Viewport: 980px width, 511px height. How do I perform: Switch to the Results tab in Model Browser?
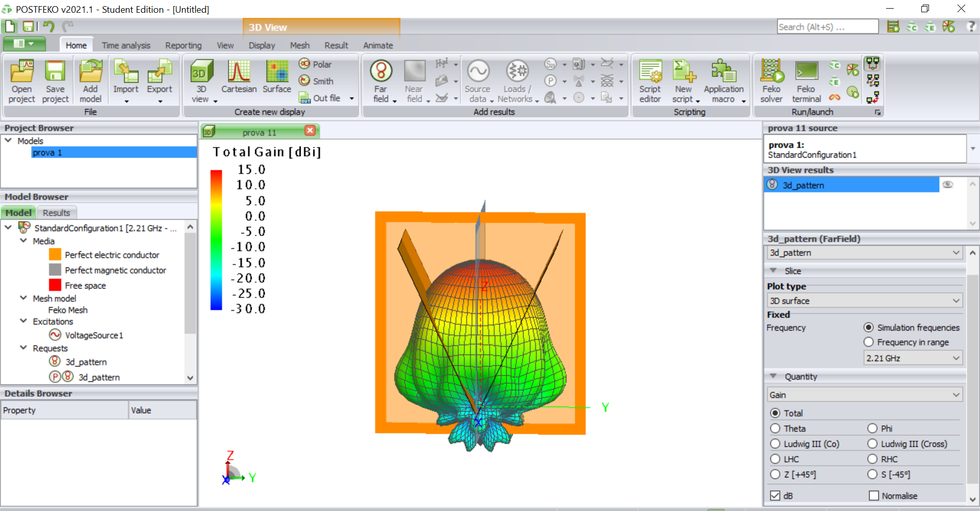(x=56, y=213)
